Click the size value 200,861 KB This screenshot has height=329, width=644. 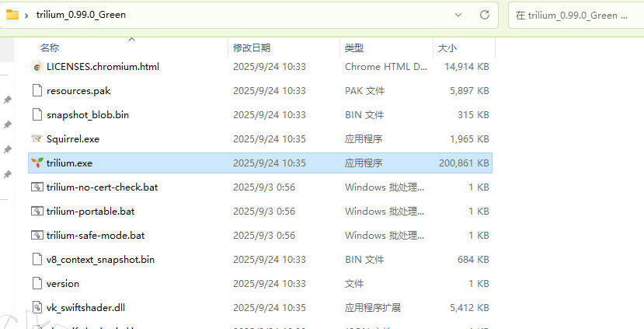pos(464,163)
